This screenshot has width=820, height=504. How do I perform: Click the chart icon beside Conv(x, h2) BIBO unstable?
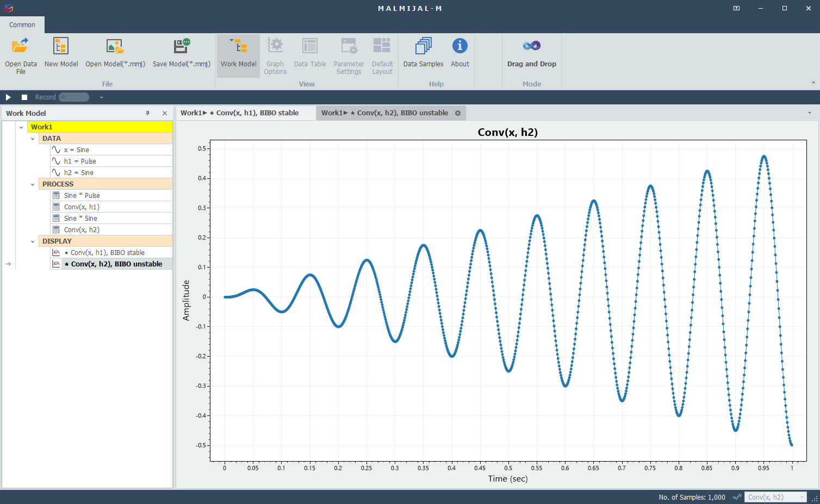tap(56, 264)
